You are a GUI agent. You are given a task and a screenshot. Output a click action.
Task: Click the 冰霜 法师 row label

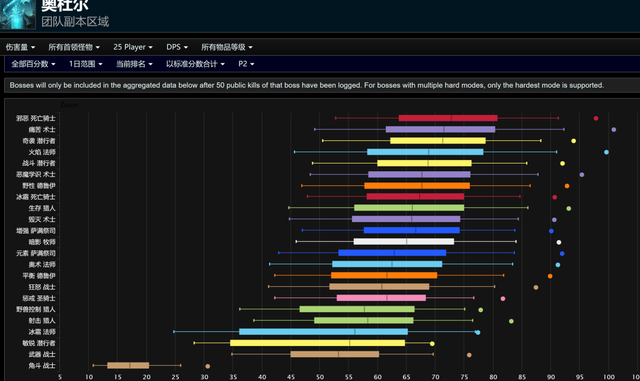coord(42,332)
